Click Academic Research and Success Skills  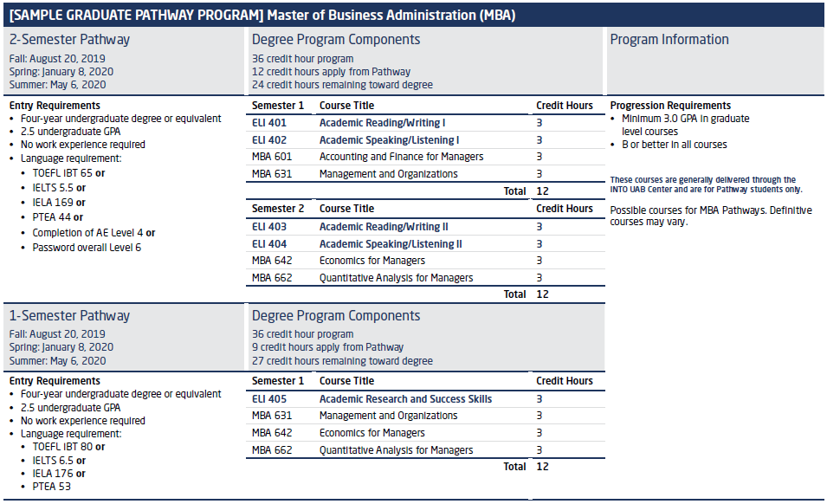405,399
